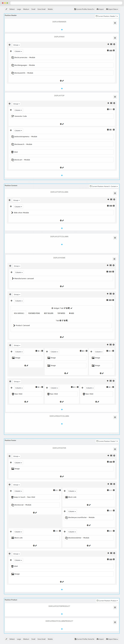This screenshot has width=124, height=644.
Task: Duplicate the Widget Tab with its copy icon
Action: pos(69,308)
